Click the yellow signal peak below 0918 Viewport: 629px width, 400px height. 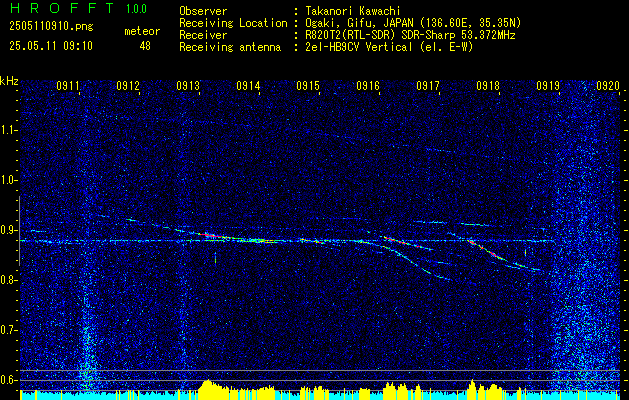[473, 389]
